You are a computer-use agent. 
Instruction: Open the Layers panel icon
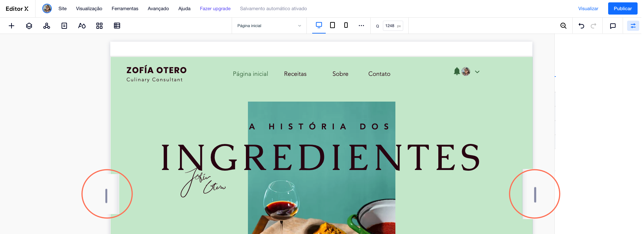(x=29, y=26)
